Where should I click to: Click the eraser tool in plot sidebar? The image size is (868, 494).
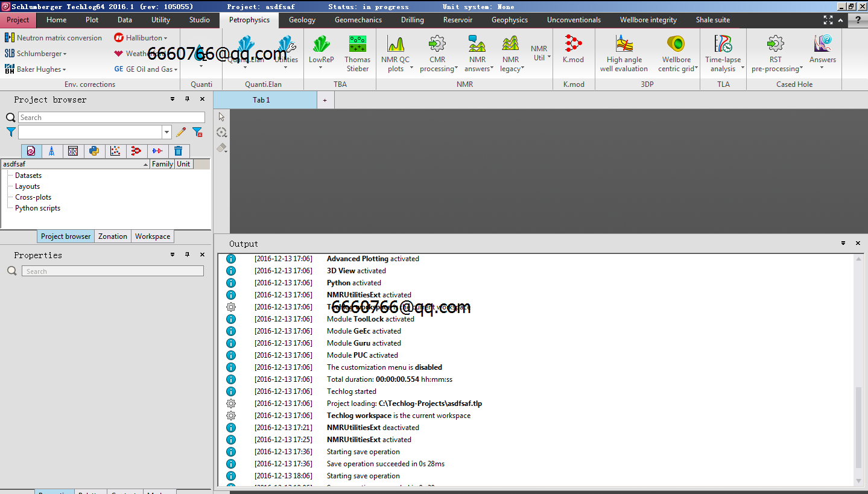pyautogui.click(x=221, y=148)
